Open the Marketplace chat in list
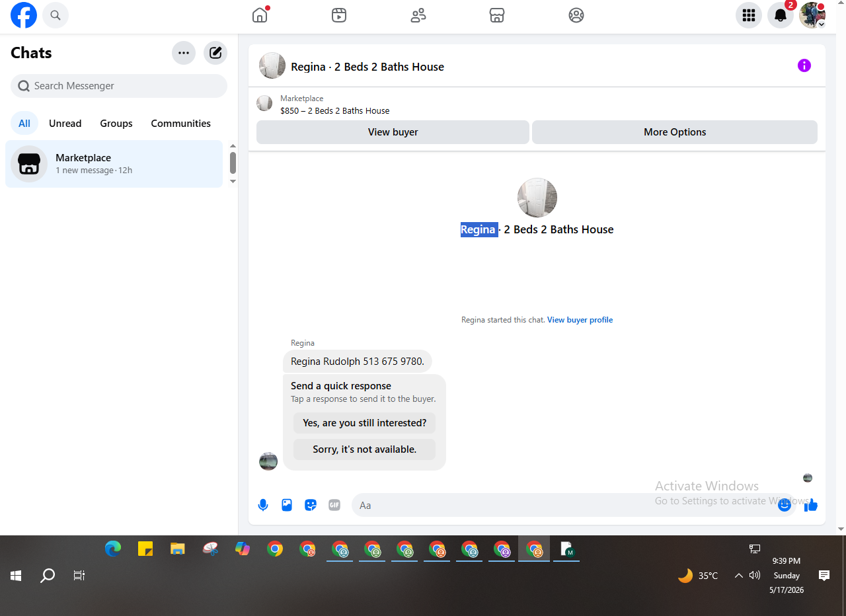The image size is (846, 616). tap(114, 164)
